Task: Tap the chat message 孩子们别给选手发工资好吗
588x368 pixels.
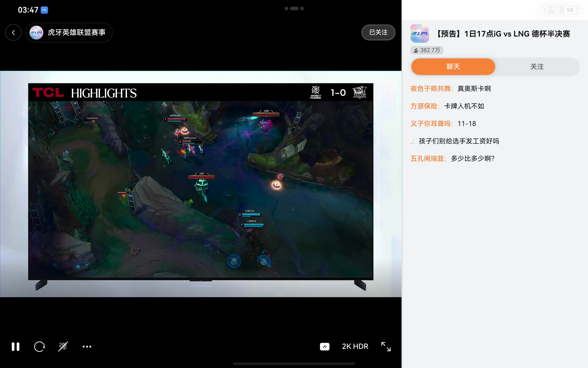Action: (x=459, y=141)
